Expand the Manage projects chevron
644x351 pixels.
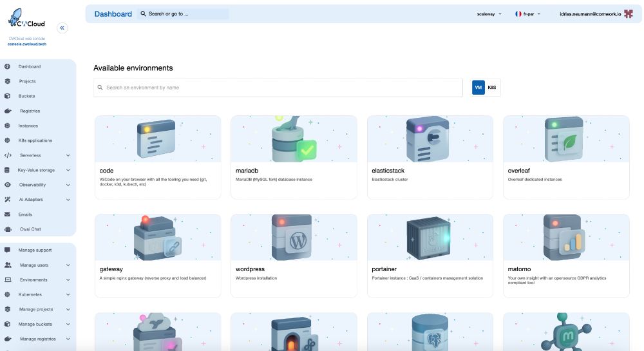point(68,309)
